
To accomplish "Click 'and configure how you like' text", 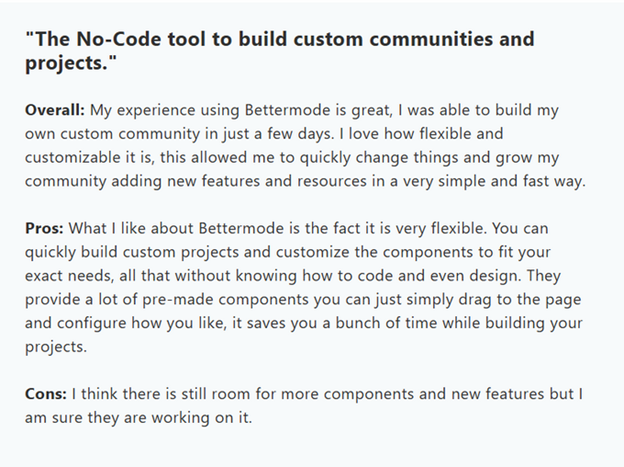I will pos(126,323).
